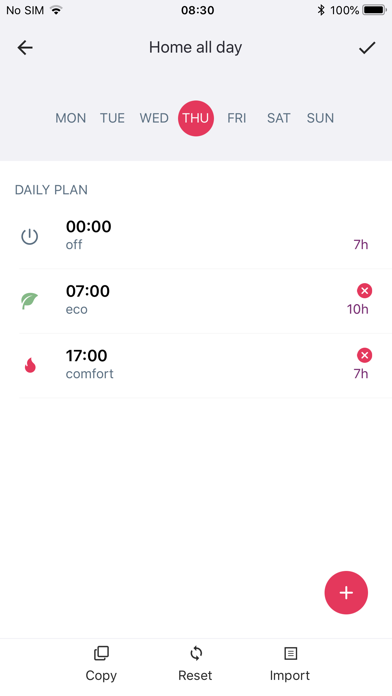Screen dimensions: 392x696
Task: Tap the highlighted THU day
Action: (196, 118)
